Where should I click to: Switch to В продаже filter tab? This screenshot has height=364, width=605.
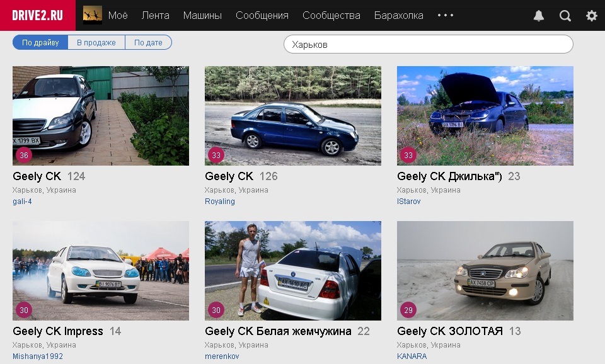pyautogui.click(x=96, y=42)
